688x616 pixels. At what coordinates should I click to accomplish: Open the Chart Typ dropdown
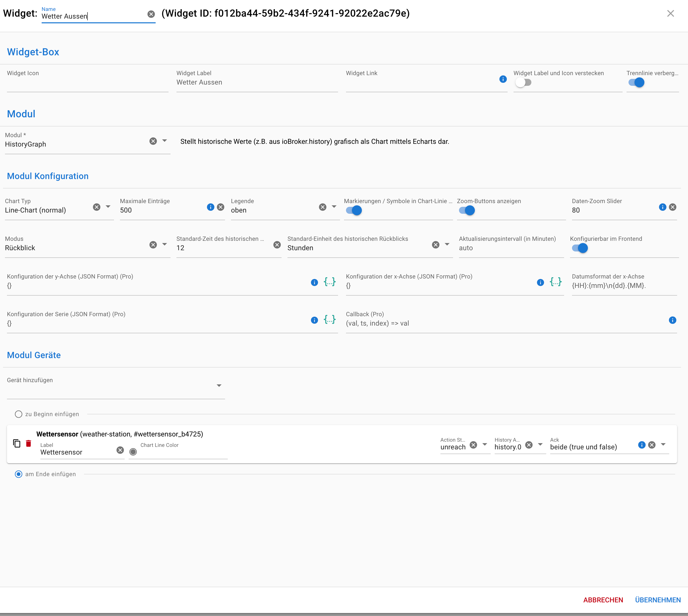[108, 207]
